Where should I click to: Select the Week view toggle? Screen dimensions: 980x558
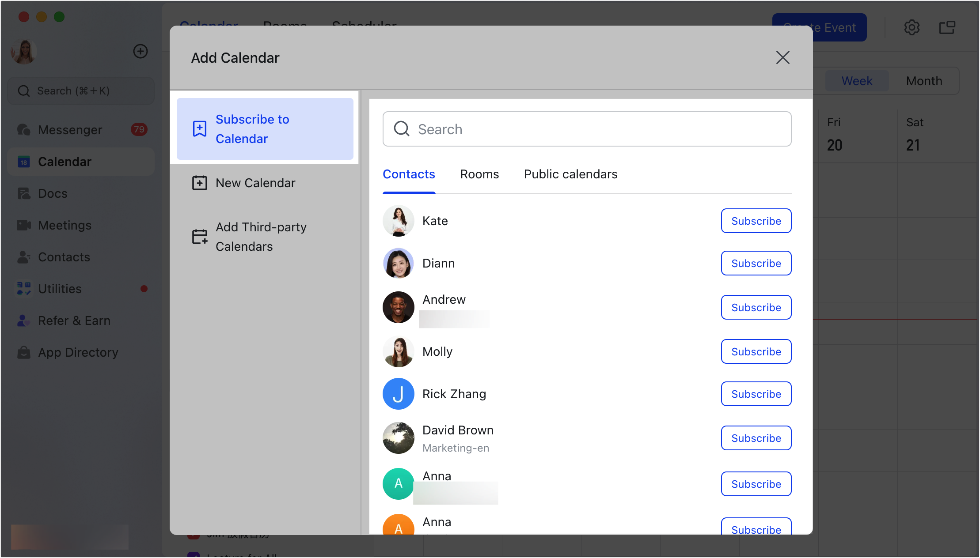click(x=857, y=81)
